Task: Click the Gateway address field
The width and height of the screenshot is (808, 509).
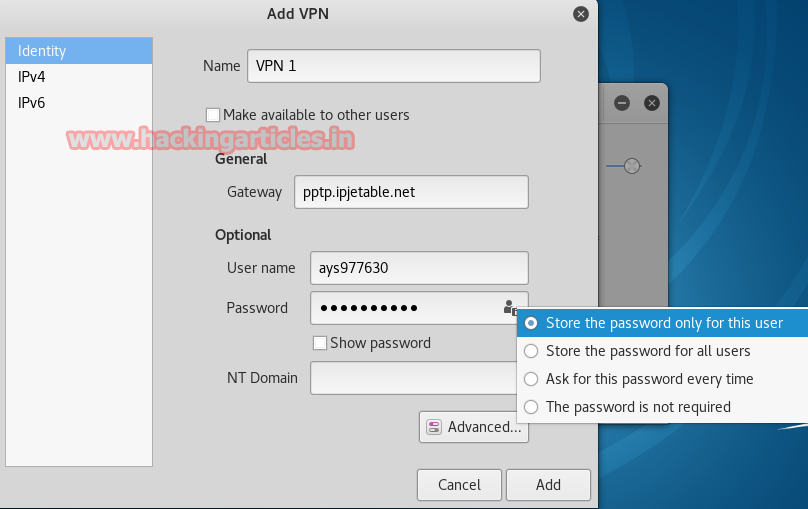Action: pos(411,192)
